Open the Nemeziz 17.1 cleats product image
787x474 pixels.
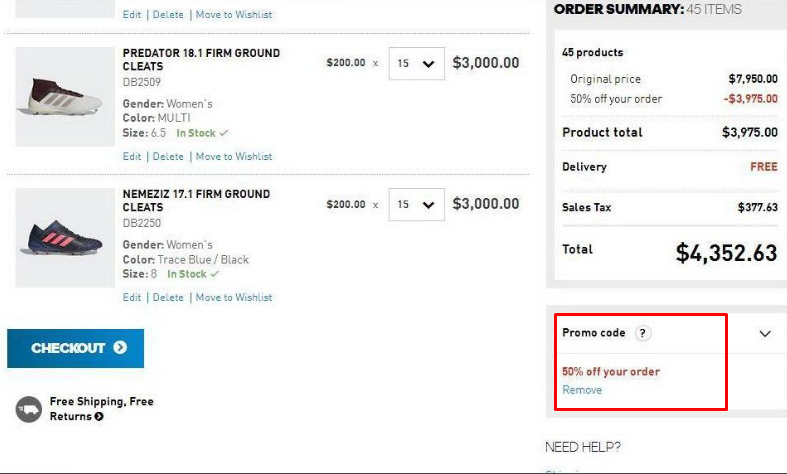(x=65, y=238)
